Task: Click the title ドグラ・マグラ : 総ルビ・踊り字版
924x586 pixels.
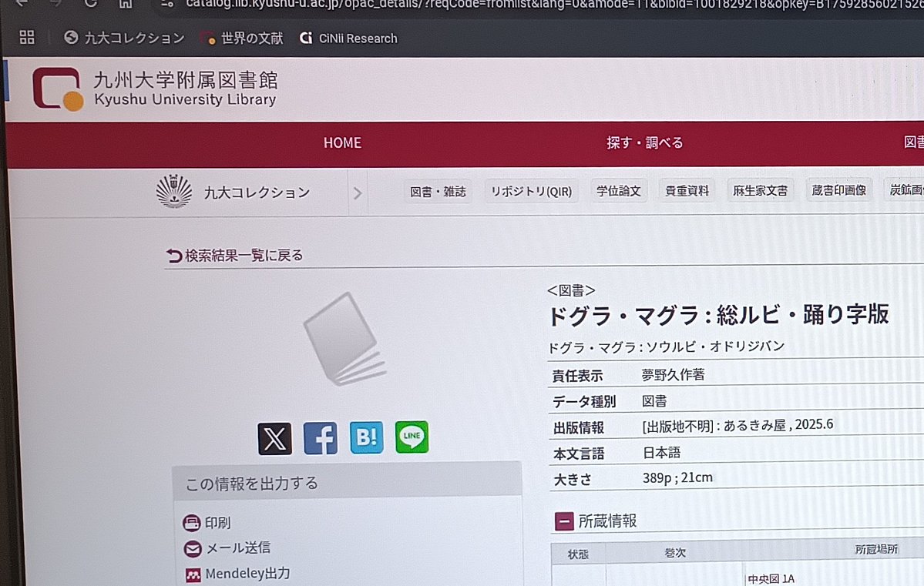Action: coord(718,315)
